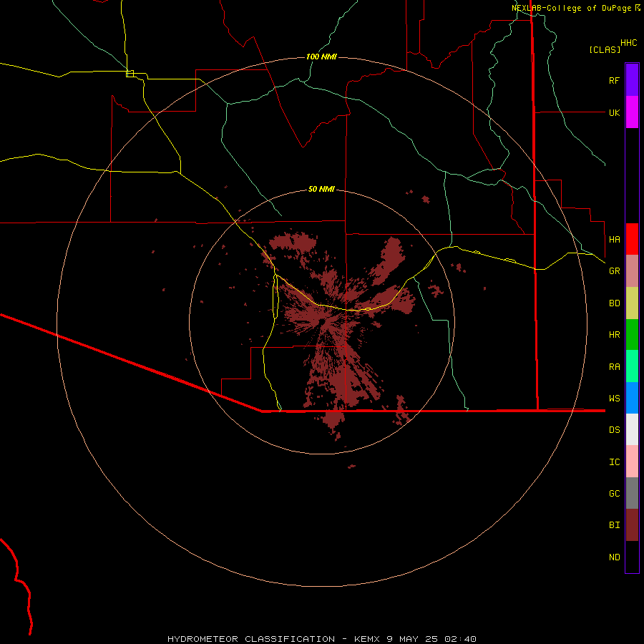Click the UK magenta legend swatch
644x644 pixels.
[x=632, y=112]
